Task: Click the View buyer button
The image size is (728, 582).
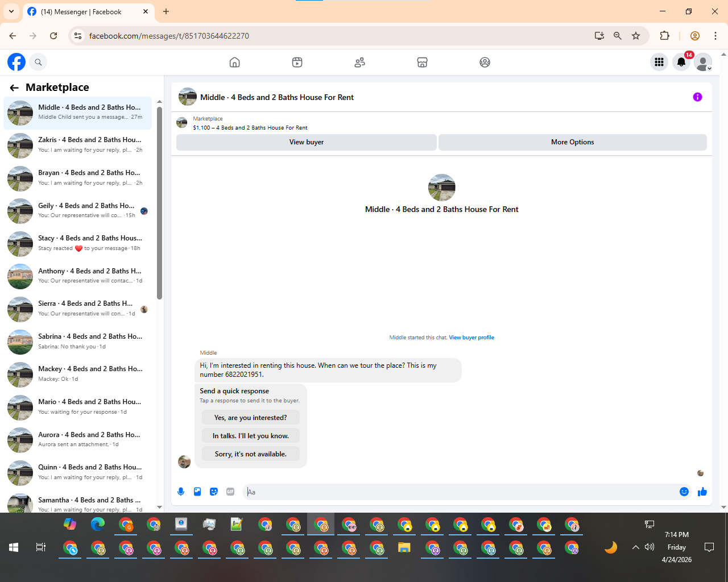Action: click(x=307, y=142)
